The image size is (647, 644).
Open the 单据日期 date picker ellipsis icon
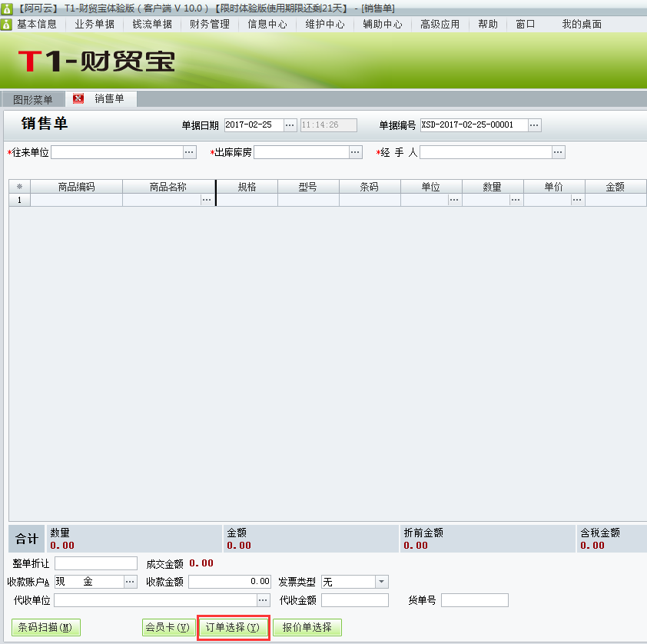click(290, 124)
